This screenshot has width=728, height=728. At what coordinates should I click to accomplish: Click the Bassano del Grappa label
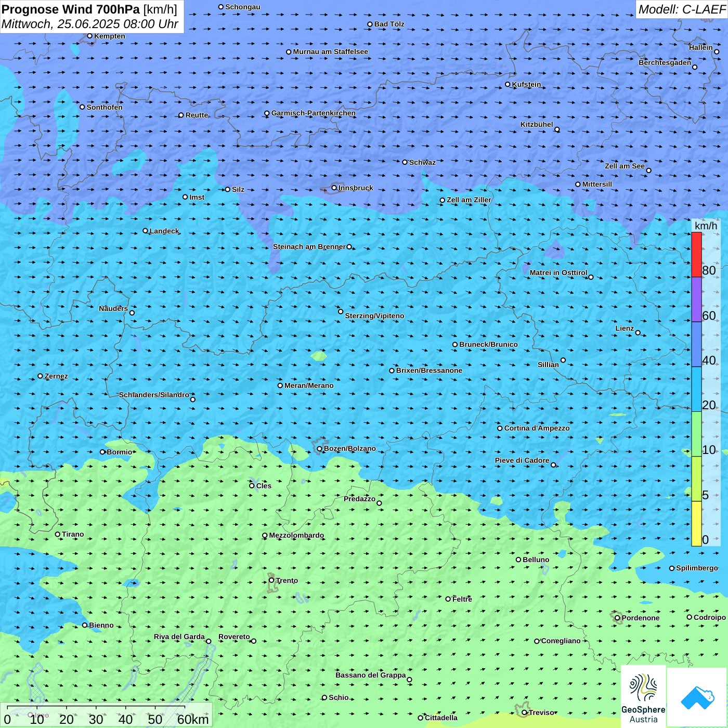pos(371,675)
